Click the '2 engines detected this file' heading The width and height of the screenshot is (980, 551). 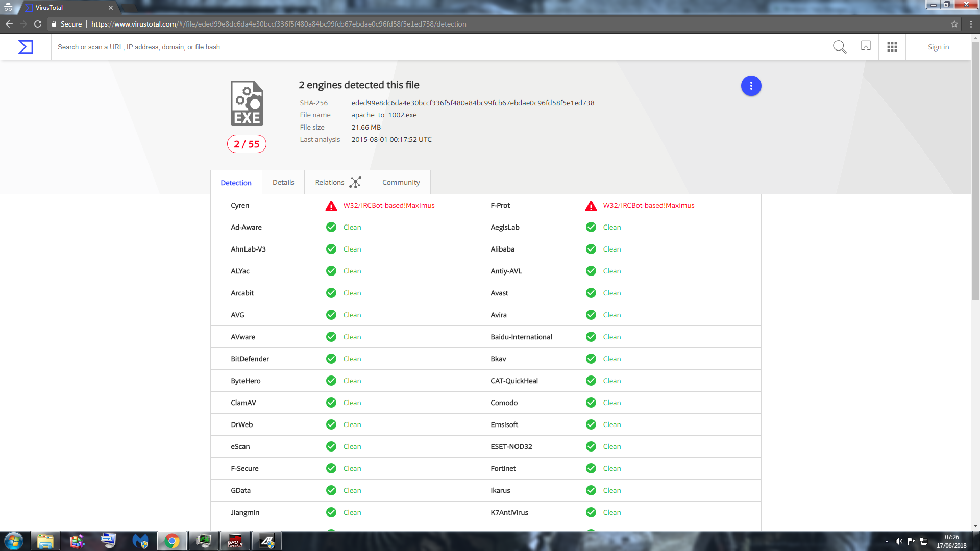click(x=359, y=85)
